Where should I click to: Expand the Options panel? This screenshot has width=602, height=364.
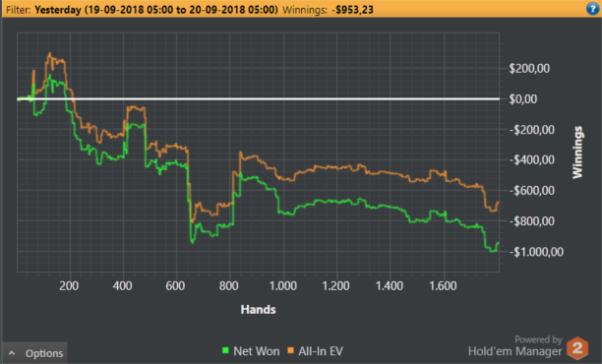pyautogui.click(x=34, y=353)
